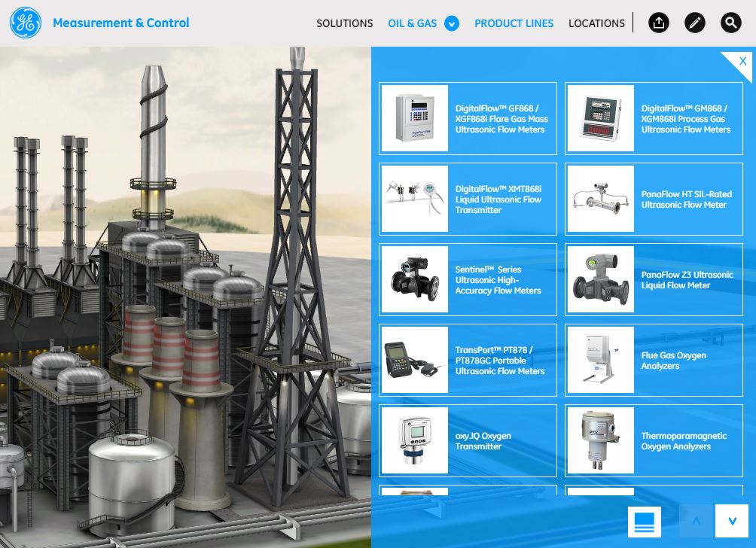Open the search magnifier icon
The height and width of the screenshot is (548, 756).
pyautogui.click(x=730, y=23)
